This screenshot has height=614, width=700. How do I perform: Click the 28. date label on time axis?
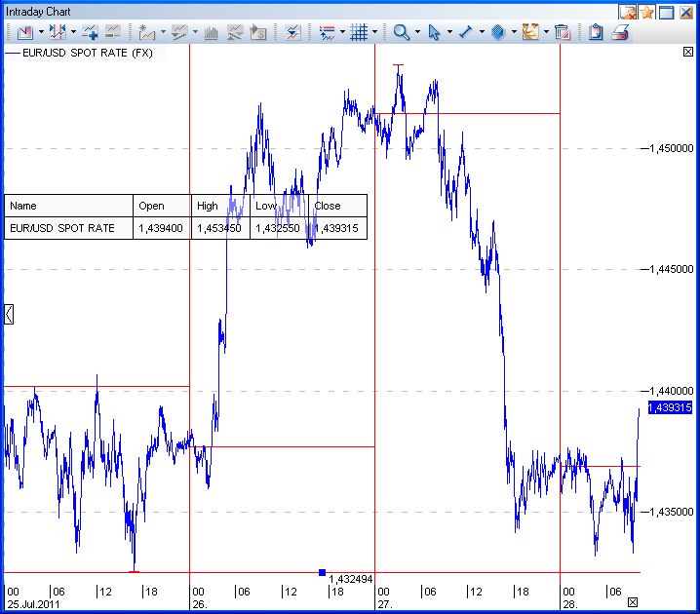(569, 604)
